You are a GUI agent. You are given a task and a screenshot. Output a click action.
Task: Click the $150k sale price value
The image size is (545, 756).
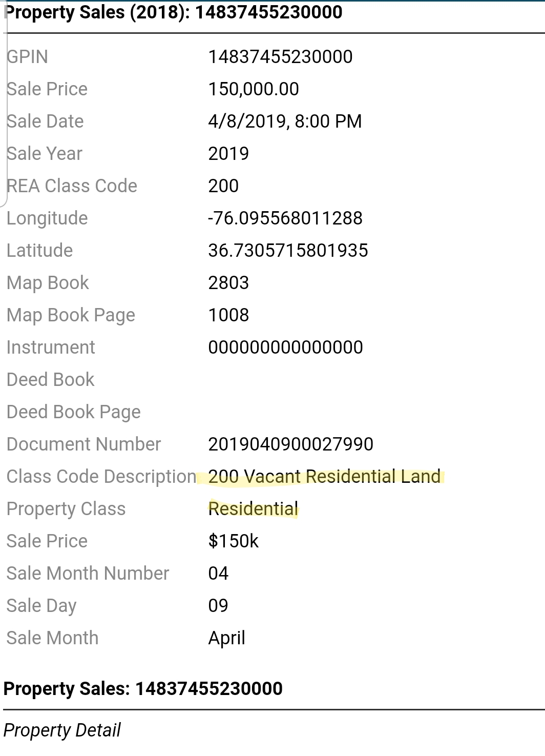click(234, 541)
